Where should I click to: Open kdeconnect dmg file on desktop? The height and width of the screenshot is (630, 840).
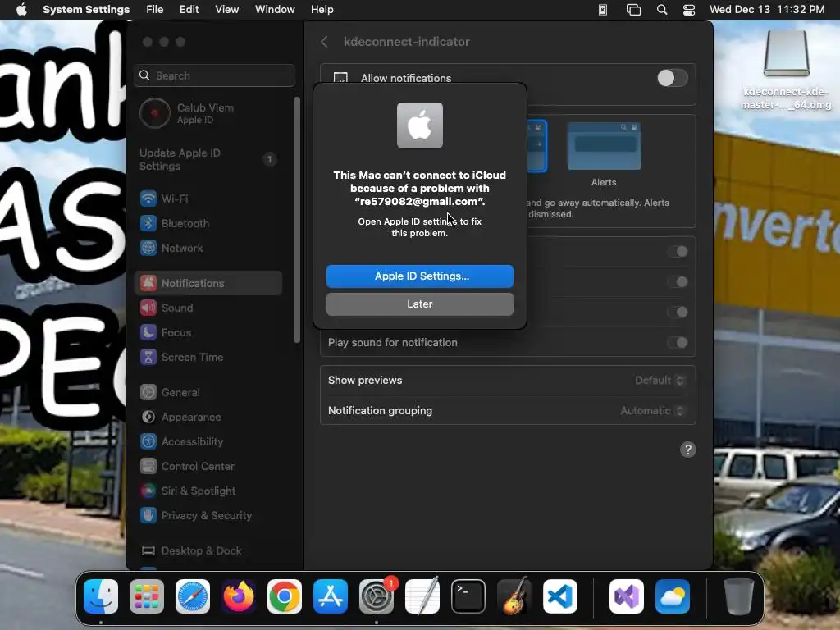pyautogui.click(x=786, y=69)
